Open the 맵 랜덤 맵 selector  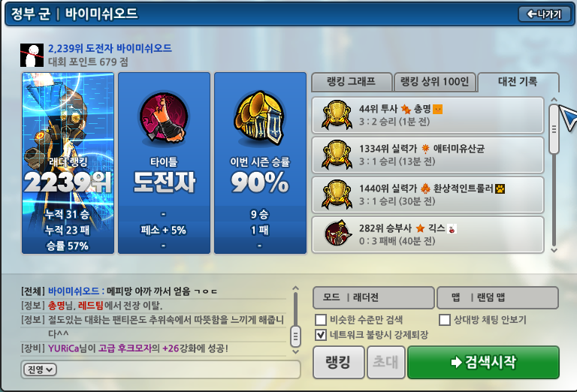coord(497,297)
